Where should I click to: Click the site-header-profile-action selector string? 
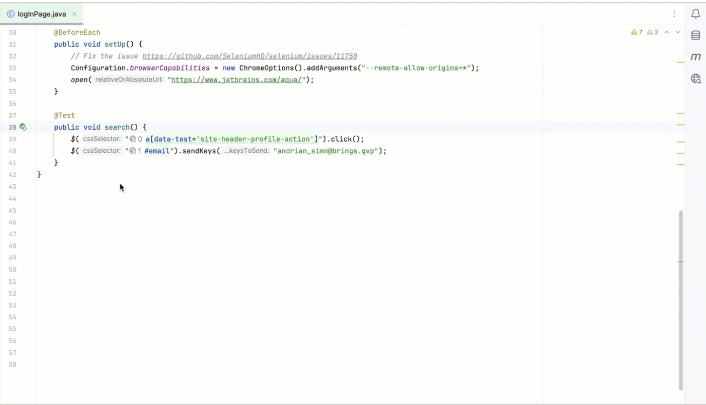(x=231, y=139)
